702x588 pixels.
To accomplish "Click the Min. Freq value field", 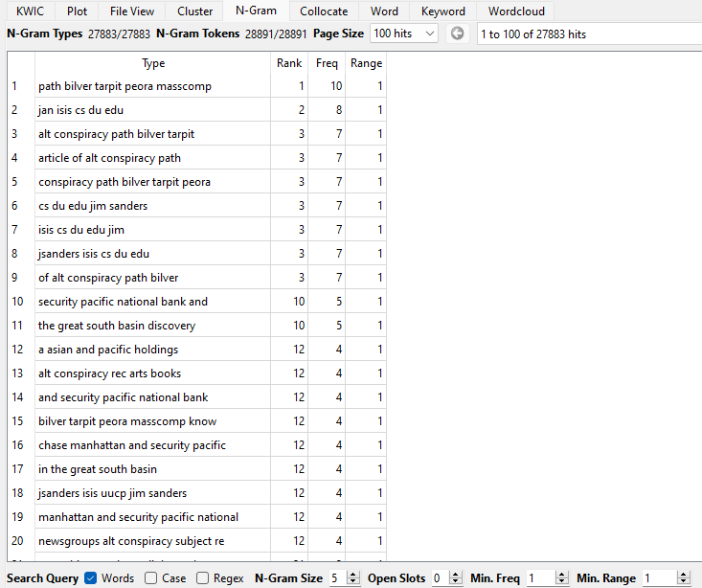I will pos(541,578).
